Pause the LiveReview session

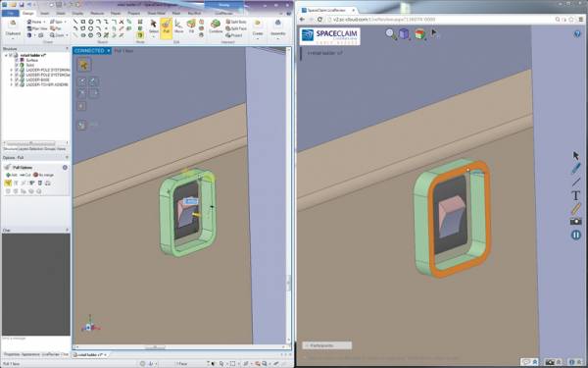tap(575, 236)
